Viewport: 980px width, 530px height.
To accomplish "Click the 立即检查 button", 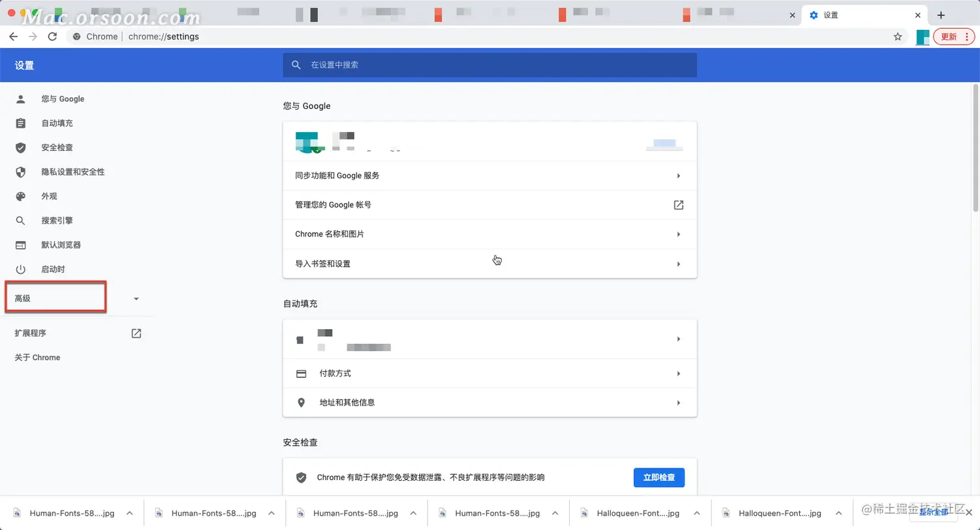I will pos(659,478).
